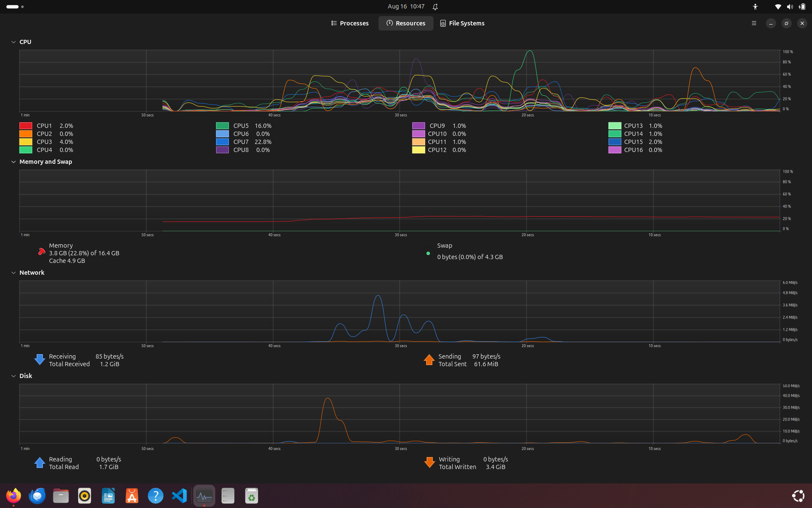This screenshot has height=508, width=812.
Task: Open the system status menu via battery indicator
Action: click(801, 6)
